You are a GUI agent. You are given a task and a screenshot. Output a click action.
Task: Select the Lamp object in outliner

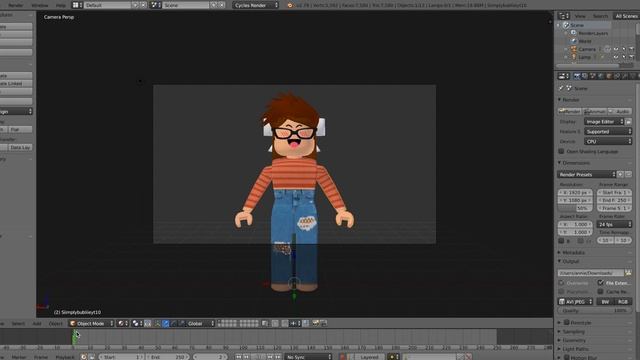[584, 57]
